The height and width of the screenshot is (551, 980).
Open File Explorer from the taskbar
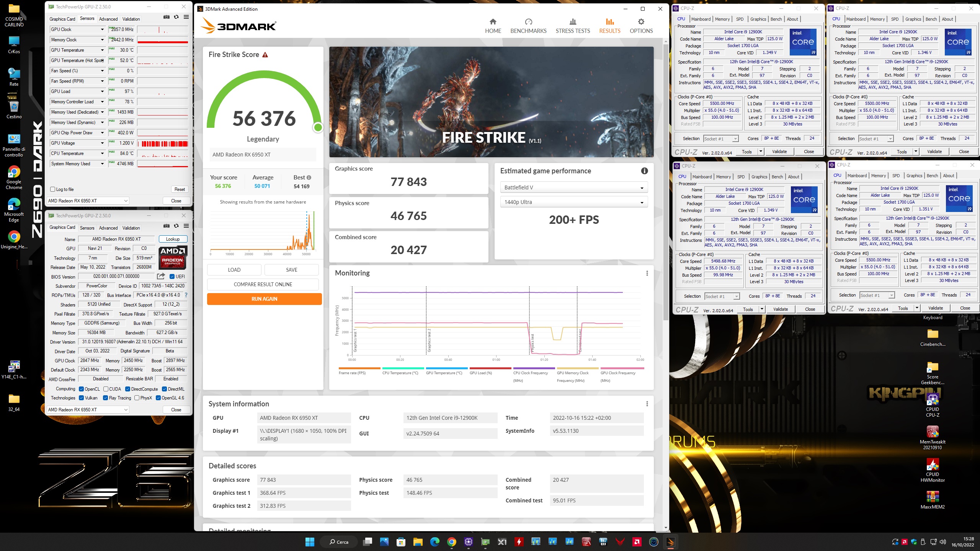[x=418, y=542]
